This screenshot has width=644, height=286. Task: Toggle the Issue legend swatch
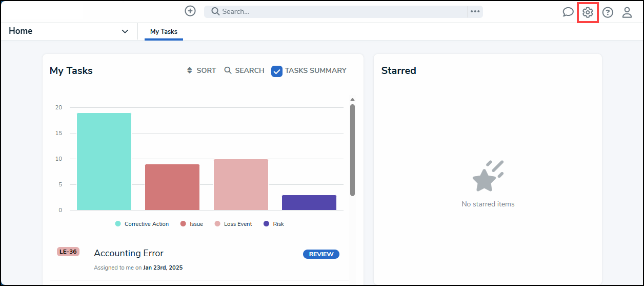point(183,224)
